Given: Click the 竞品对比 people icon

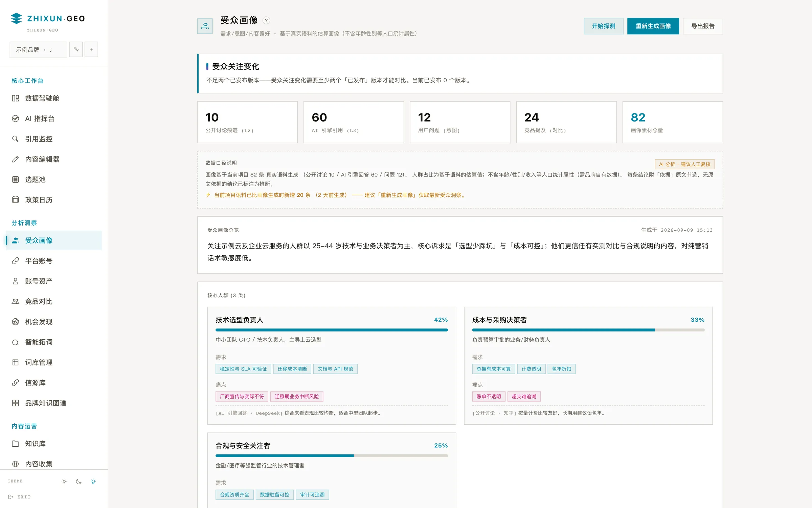Looking at the screenshot, I should (16, 301).
